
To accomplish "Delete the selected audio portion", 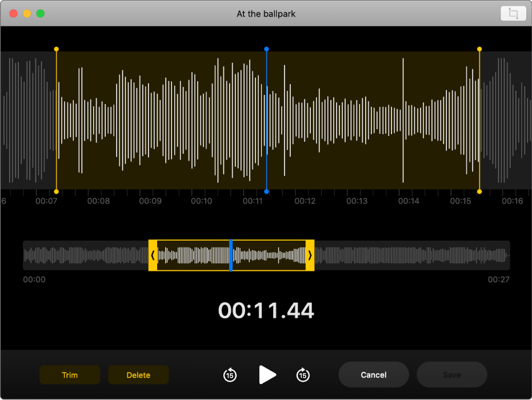I will point(138,375).
